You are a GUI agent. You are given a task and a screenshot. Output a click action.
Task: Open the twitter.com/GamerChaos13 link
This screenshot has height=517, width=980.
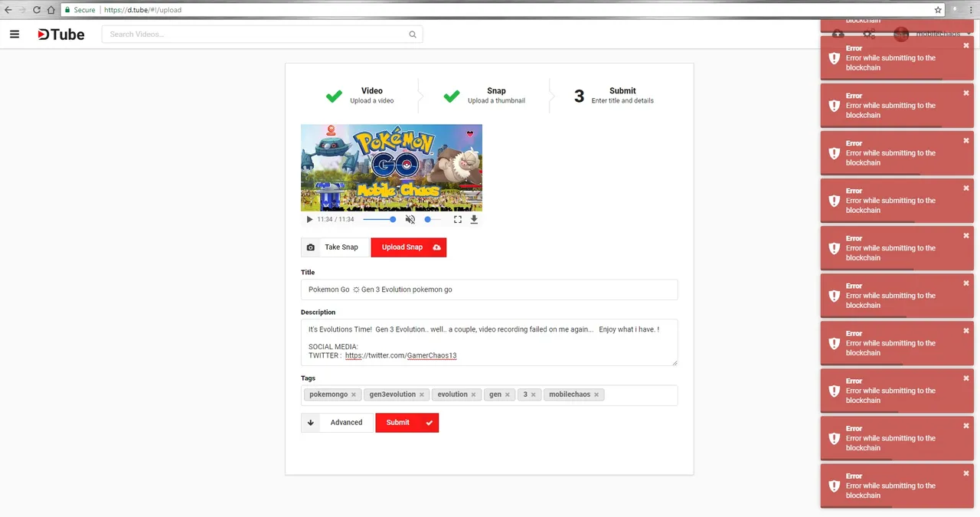pyautogui.click(x=400, y=355)
